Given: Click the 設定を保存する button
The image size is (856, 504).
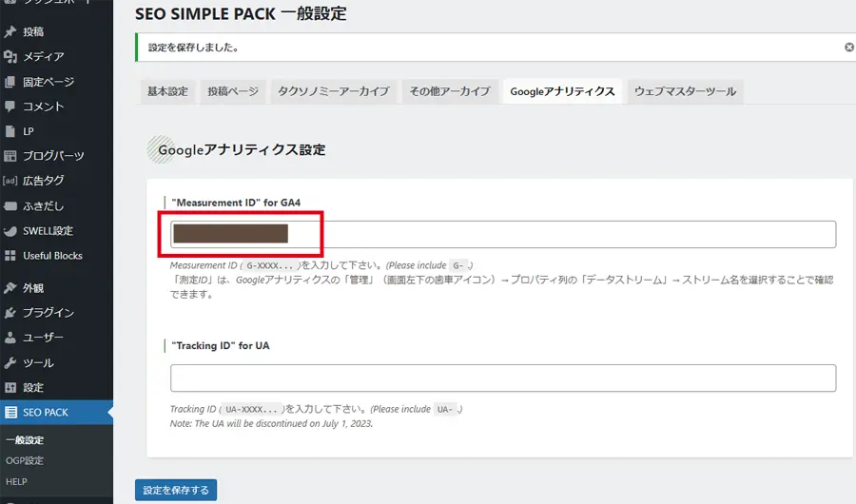Looking at the screenshot, I should pos(176,491).
